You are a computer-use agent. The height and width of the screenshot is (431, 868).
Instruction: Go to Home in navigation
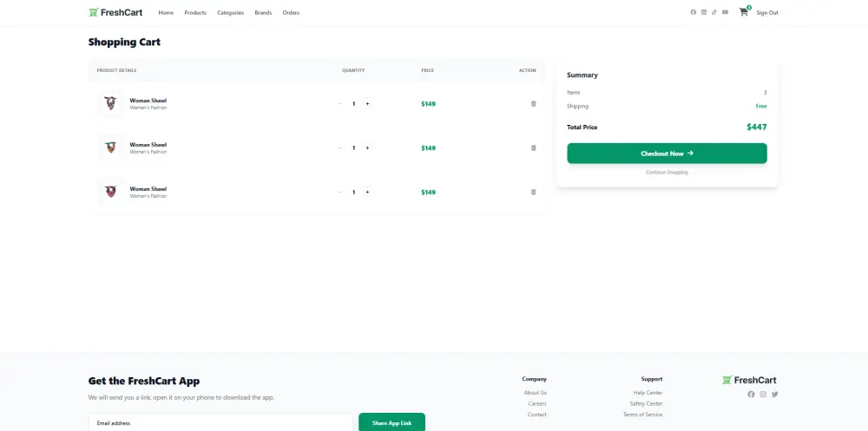pos(166,13)
